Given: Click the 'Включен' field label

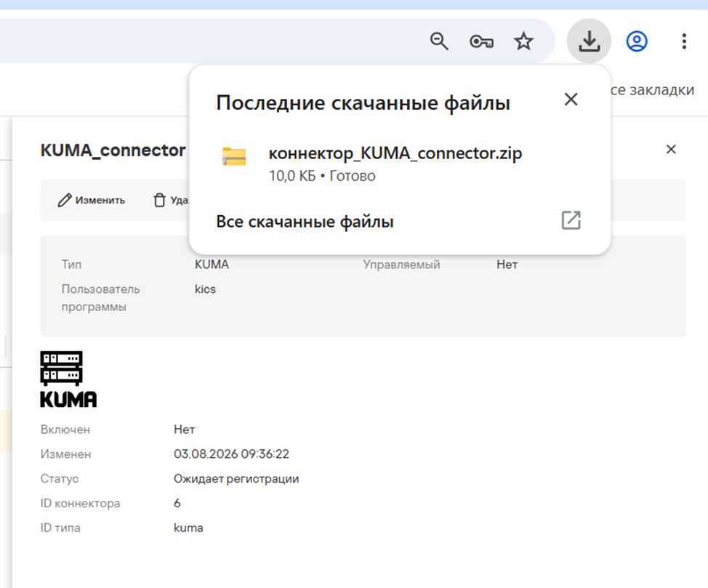Looking at the screenshot, I should (65, 430).
